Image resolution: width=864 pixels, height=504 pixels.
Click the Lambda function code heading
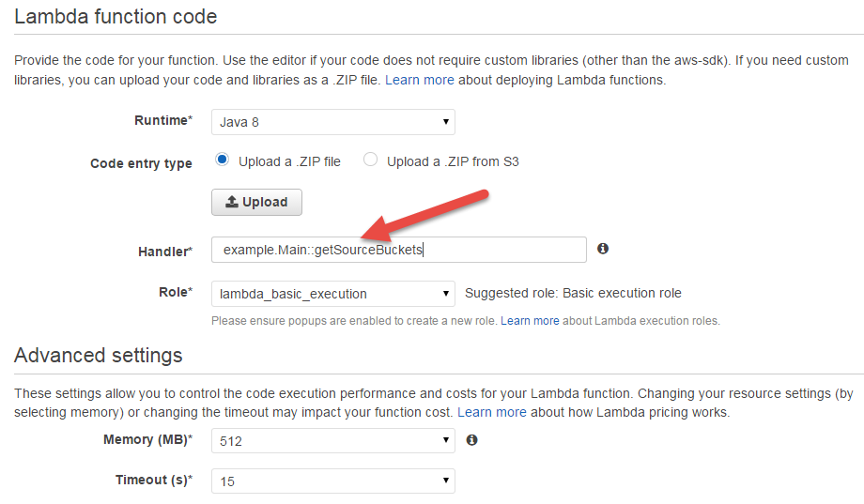pyautogui.click(x=116, y=17)
